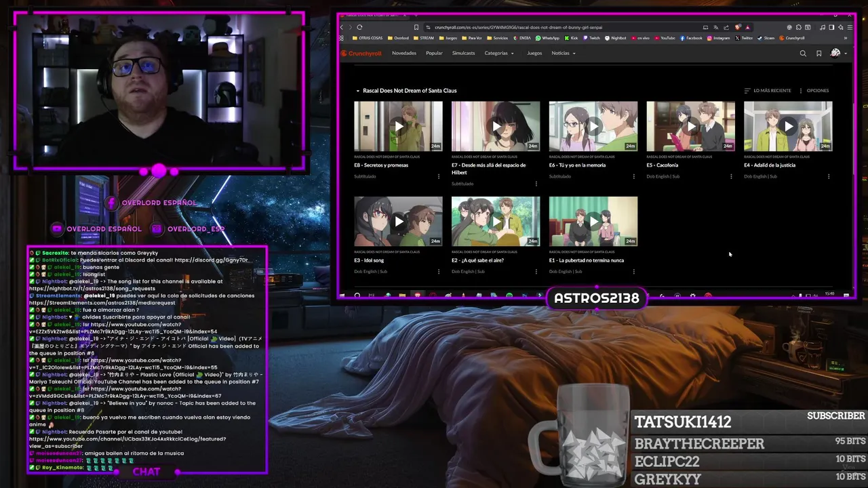The image size is (868, 488).
Task: Open the Servicios bookmark folder
Action: [498, 38]
